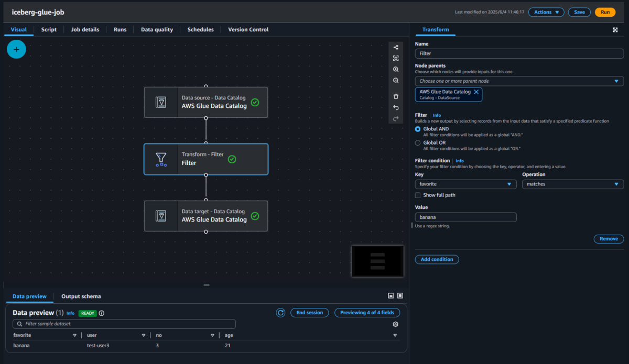Viewport: 629px width, 364px height.
Task: Switch to the Visual tab
Action: tap(19, 29)
